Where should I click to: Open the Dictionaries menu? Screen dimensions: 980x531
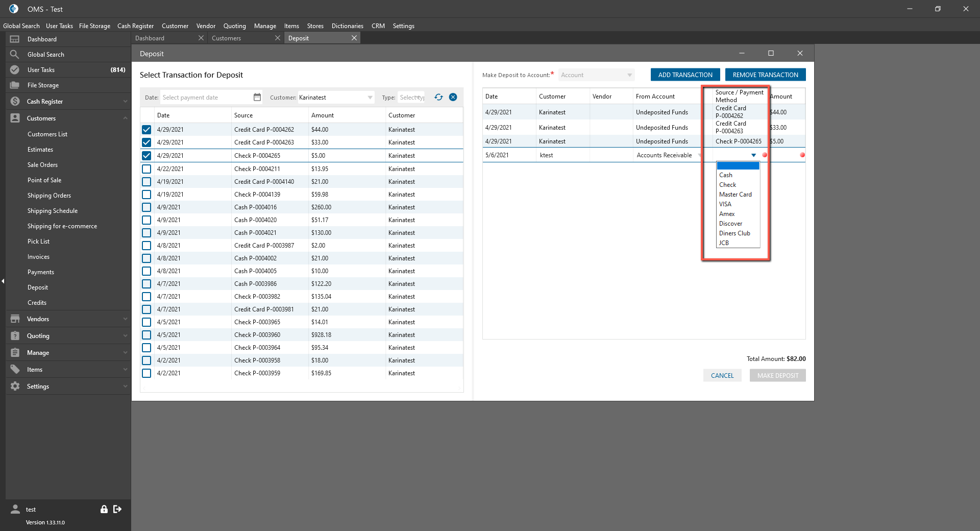click(x=347, y=26)
